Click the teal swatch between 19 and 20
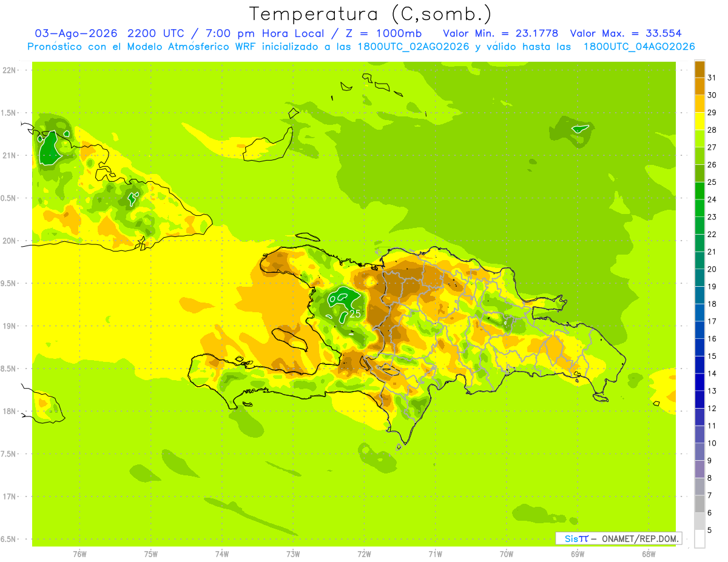This screenshot has width=728, height=562. [699, 278]
